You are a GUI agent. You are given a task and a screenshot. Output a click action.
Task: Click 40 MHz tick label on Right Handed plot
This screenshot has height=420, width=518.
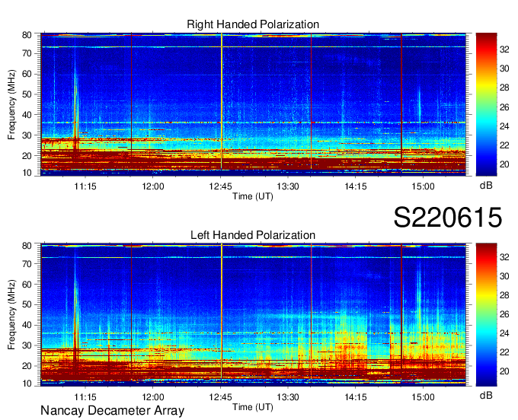pyautogui.click(x=27, y=115)
